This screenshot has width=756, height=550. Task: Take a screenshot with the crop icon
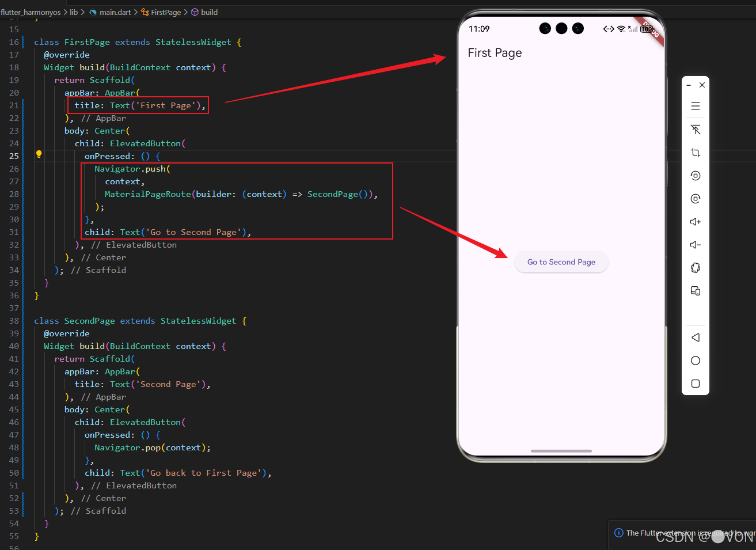(696, 153)
